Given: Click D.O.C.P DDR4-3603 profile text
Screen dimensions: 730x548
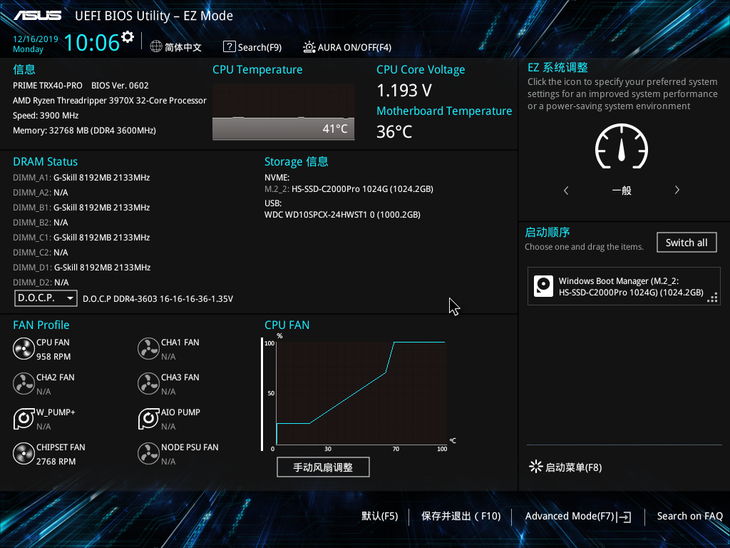Looking at the screenshot, I should 158,299.
